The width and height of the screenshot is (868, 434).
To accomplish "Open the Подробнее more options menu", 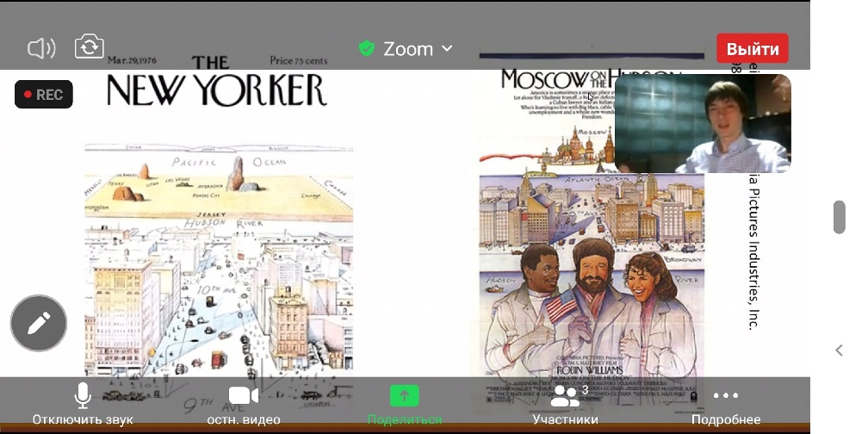I will click(726, 405).
